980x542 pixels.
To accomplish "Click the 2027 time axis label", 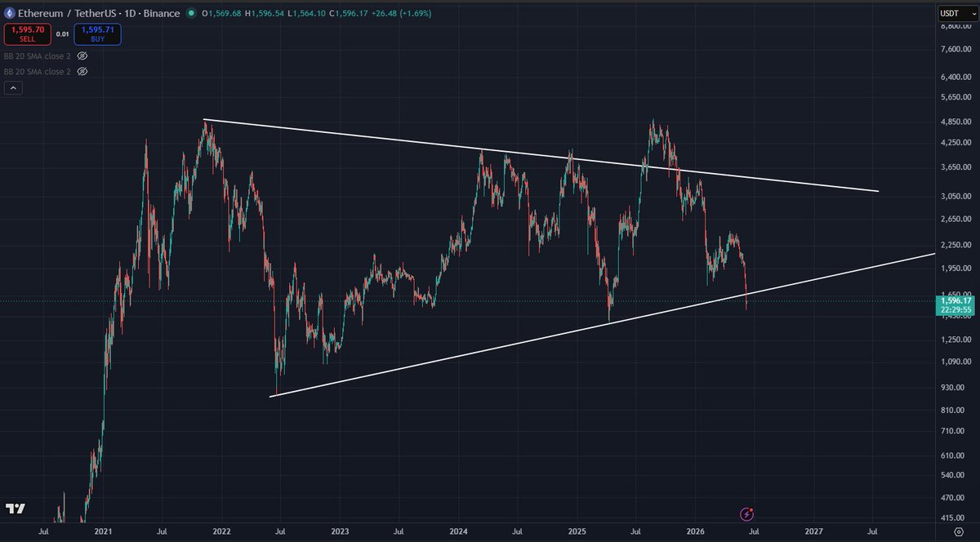I will [x=814, y=531].
